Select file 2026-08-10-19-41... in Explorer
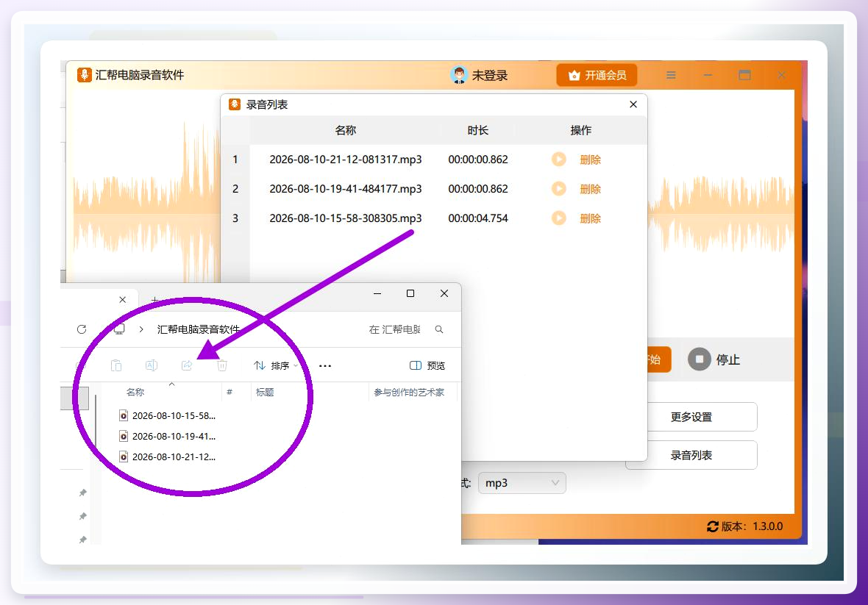 (x=168, y=437)
